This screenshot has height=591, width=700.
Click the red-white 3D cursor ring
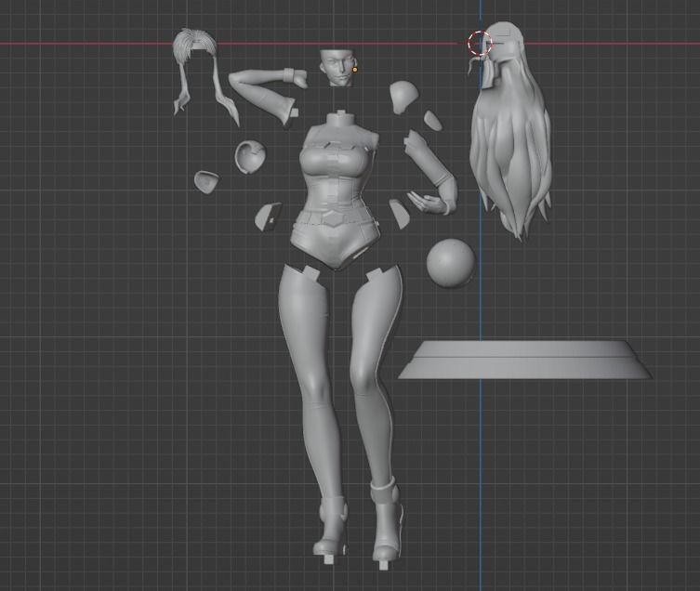480,44
